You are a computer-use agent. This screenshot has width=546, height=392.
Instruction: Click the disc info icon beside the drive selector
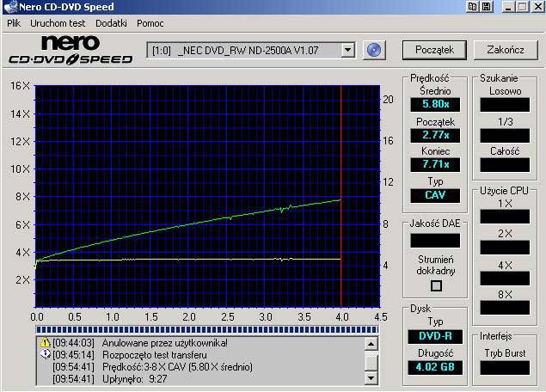[x=374, y=50]
